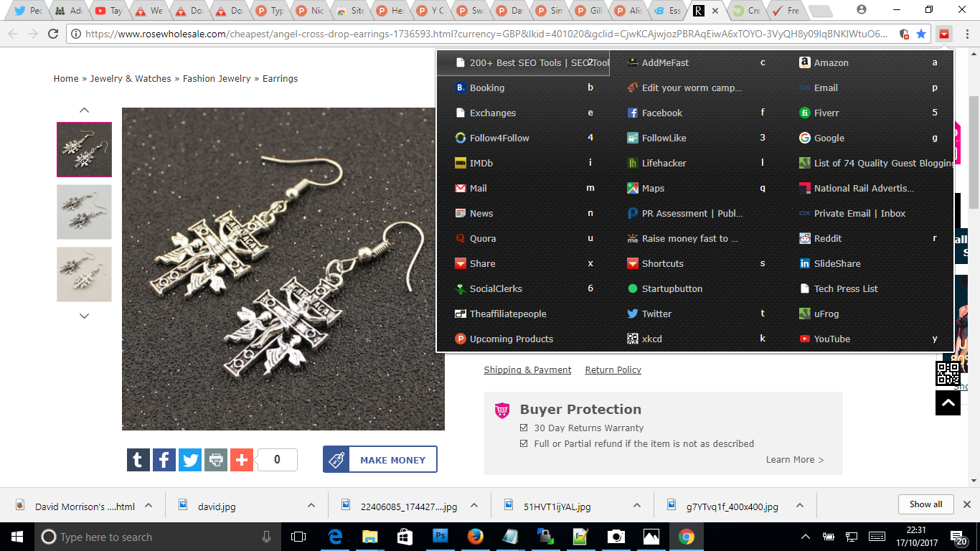Bookmark this page with the star icon

tap(921, 34)
